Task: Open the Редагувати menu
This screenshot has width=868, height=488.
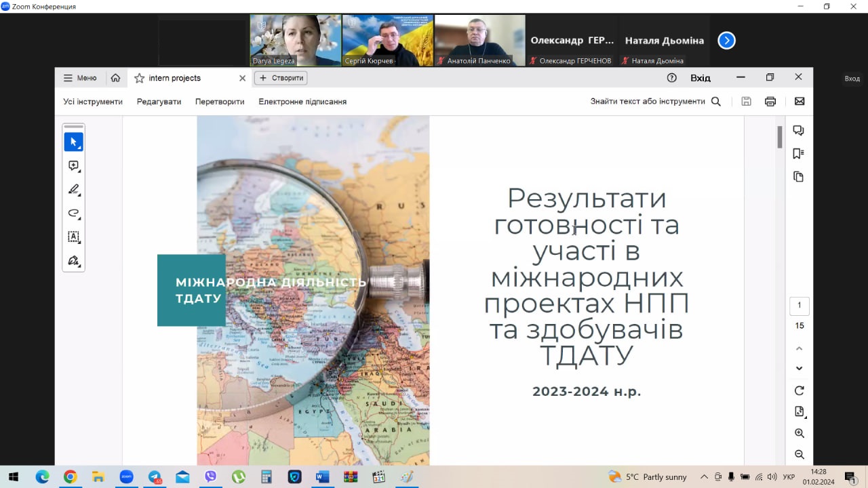Action: coord(159,102)
